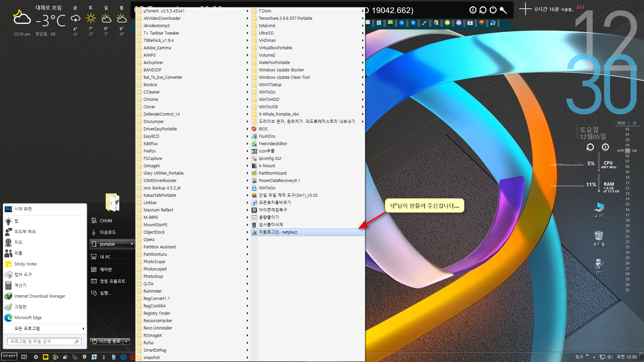Click the user folder picture thumbnail

(112, 202)
